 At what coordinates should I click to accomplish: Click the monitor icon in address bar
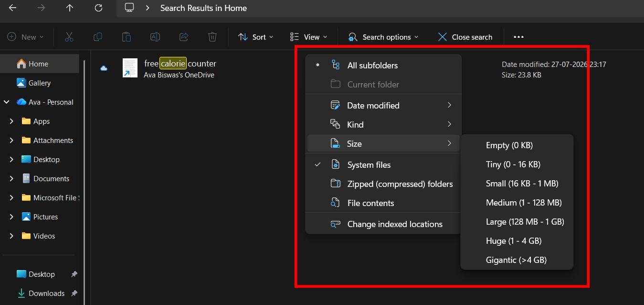[x=129, y=8]
